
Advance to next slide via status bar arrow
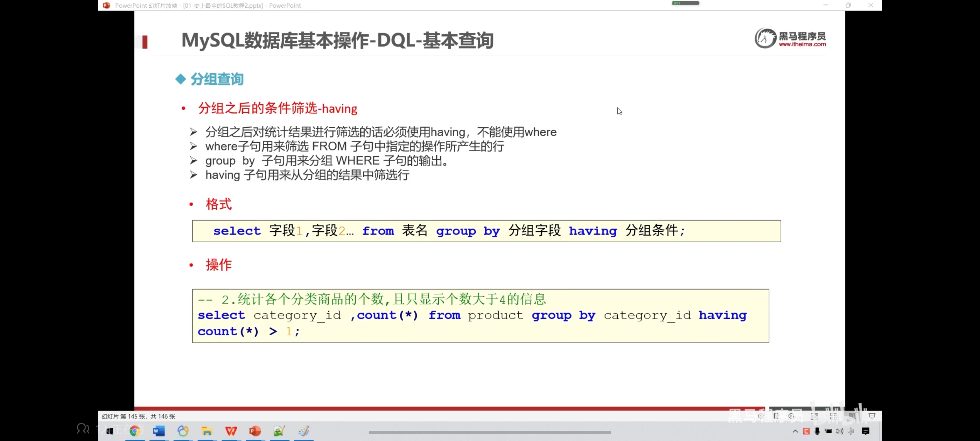pyautogui.click(x=791, y=416)
